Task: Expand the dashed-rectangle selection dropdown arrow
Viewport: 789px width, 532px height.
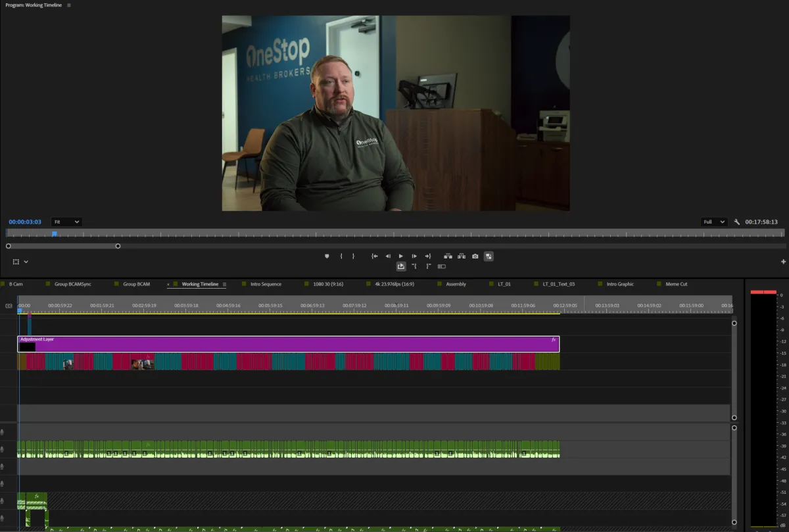Action: click(26, 262)
